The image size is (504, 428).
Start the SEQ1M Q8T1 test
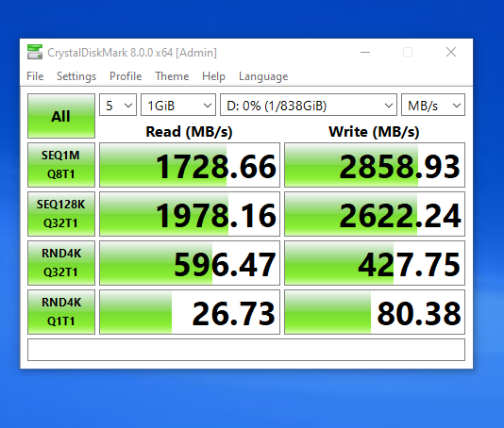click(x=61, y=165)
